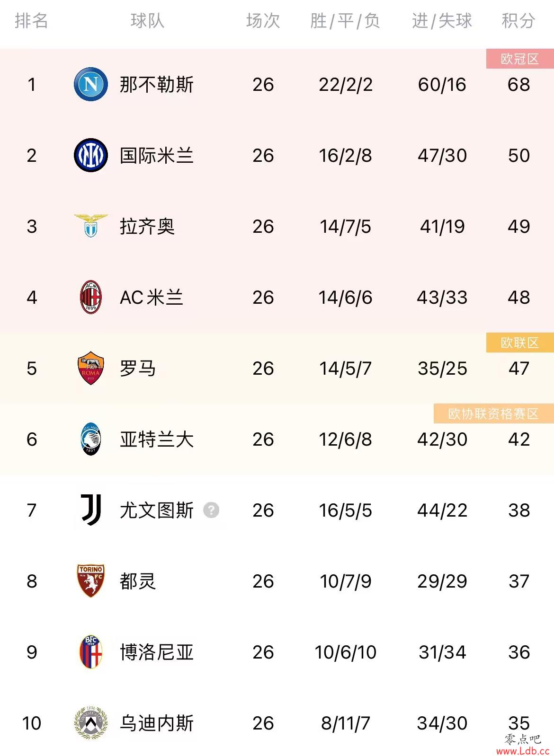Viewport: 554px width, 756px height.
Task: Click the 排名 column header
Action: pyautogui.click(x=31, y=21)
